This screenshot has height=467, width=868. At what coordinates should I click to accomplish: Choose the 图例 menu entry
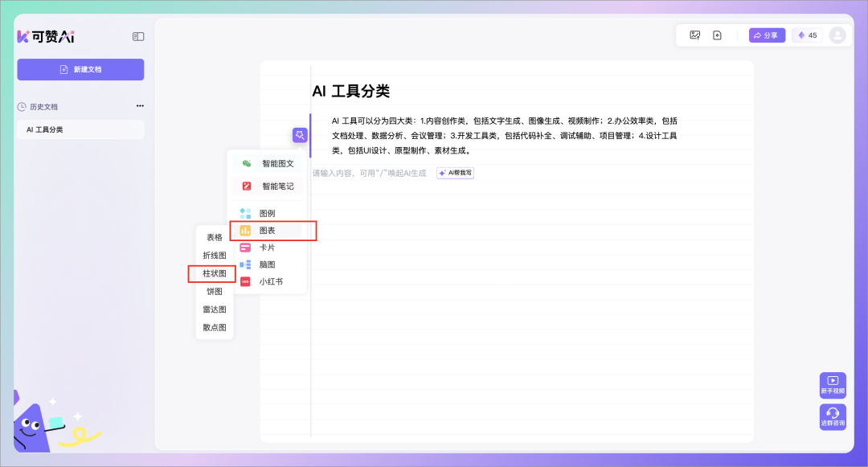tap(268, 214)
